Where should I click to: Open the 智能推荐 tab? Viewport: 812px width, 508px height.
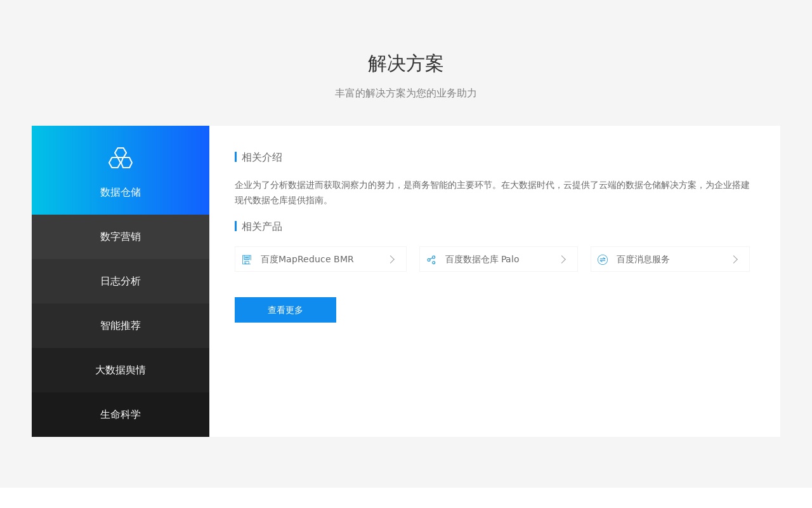(121, 326)
